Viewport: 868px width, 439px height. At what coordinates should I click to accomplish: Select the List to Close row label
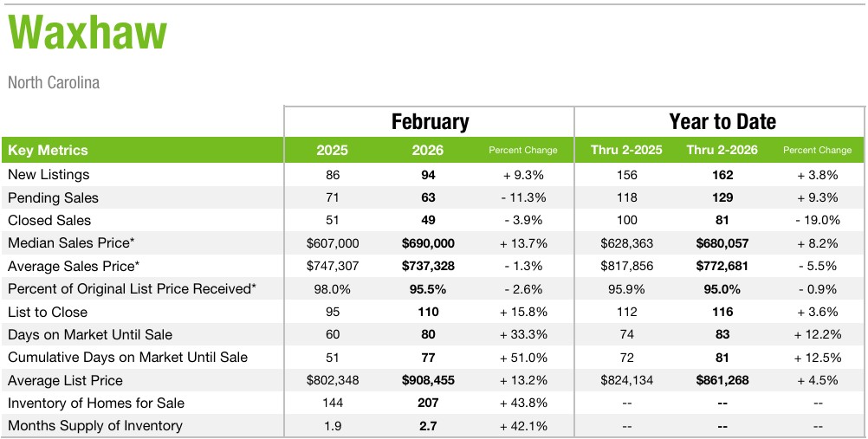point(48,312)
